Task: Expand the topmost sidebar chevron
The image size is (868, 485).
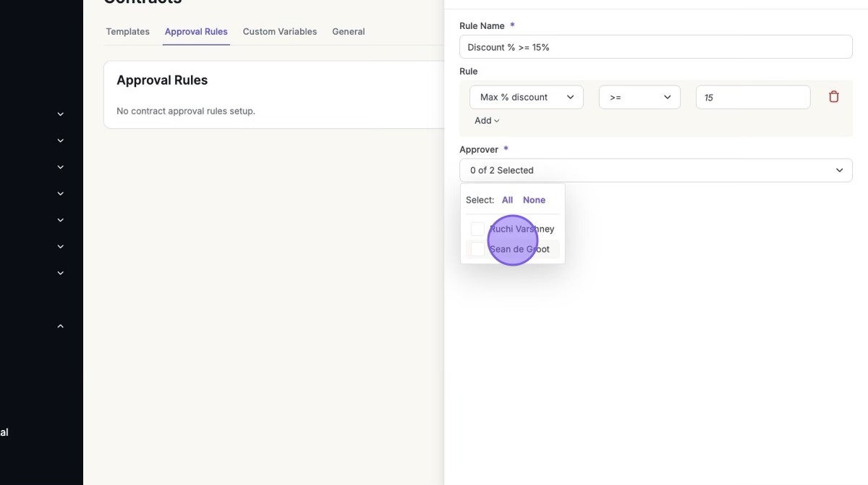Action: [x=61, y=114]
